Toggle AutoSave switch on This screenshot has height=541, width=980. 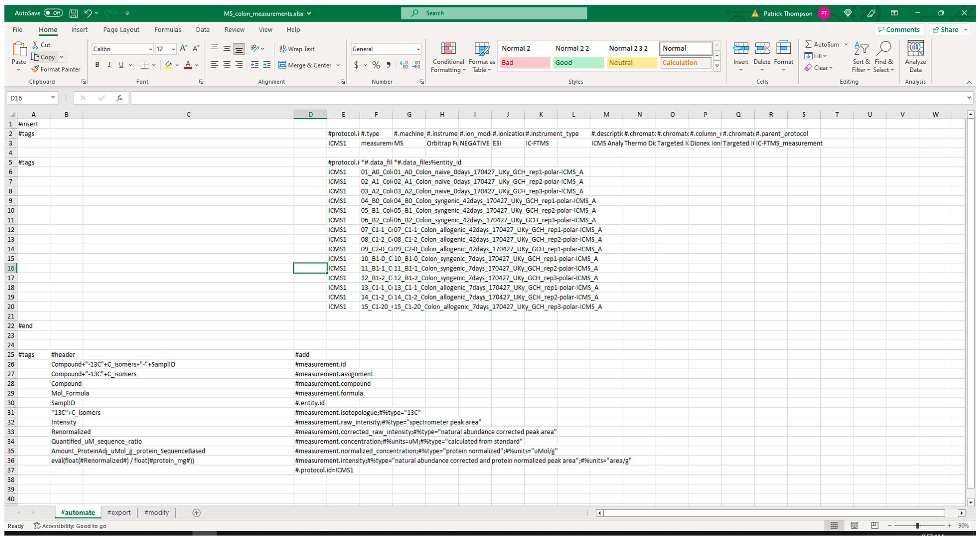pyautogui.click(x=53, y=13)
